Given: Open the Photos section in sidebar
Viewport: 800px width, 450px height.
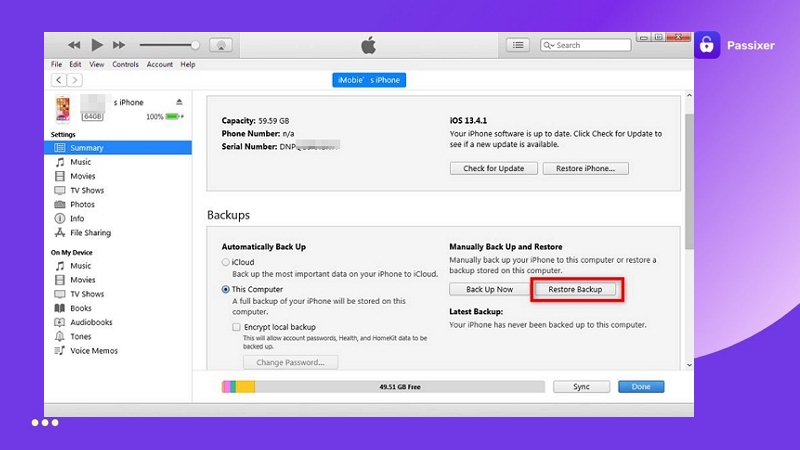Looking at the screenshot, I should (x=82, y=204).
